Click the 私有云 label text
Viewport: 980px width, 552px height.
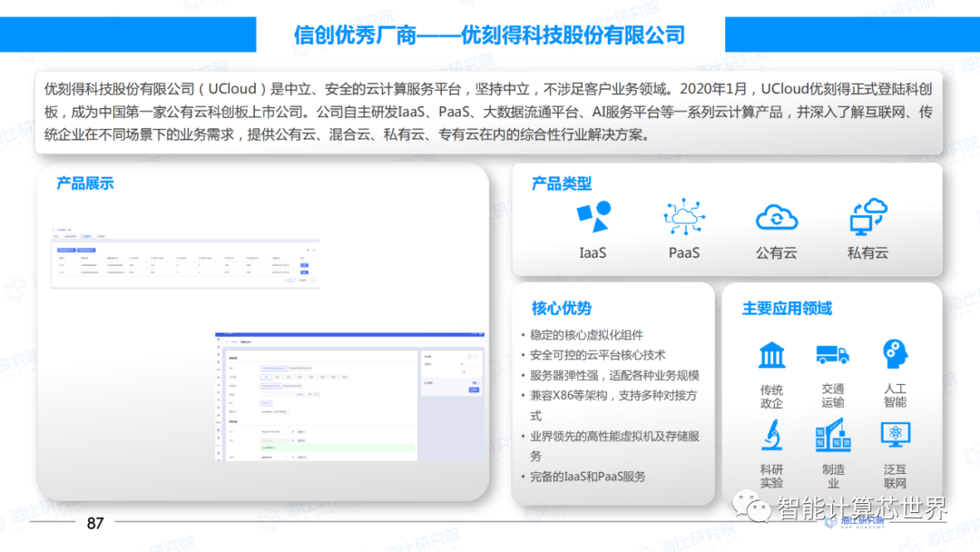[x=867, y=253]
